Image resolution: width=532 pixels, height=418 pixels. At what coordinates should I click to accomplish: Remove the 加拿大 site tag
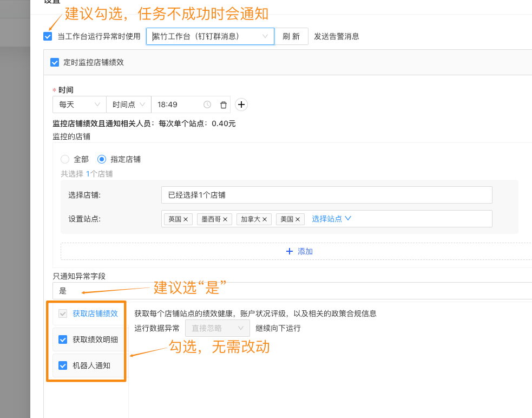(265, 219)
